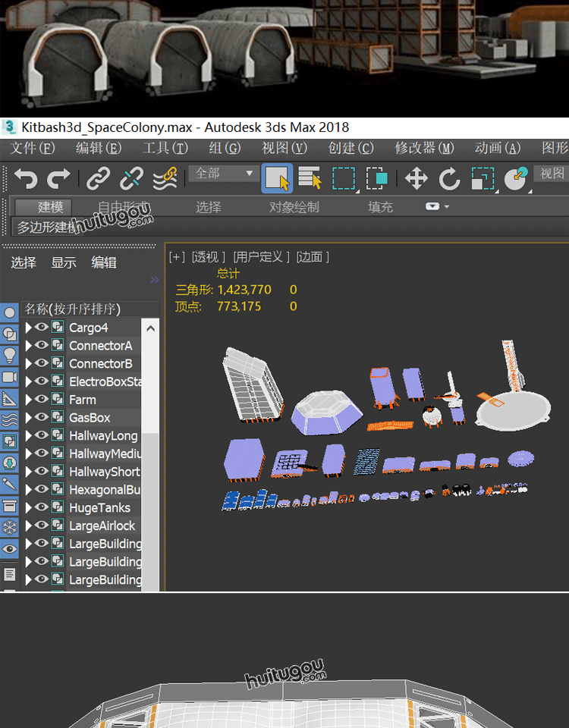
Task: Expand the Cargo4 tree node
Action: pos(28,328)
